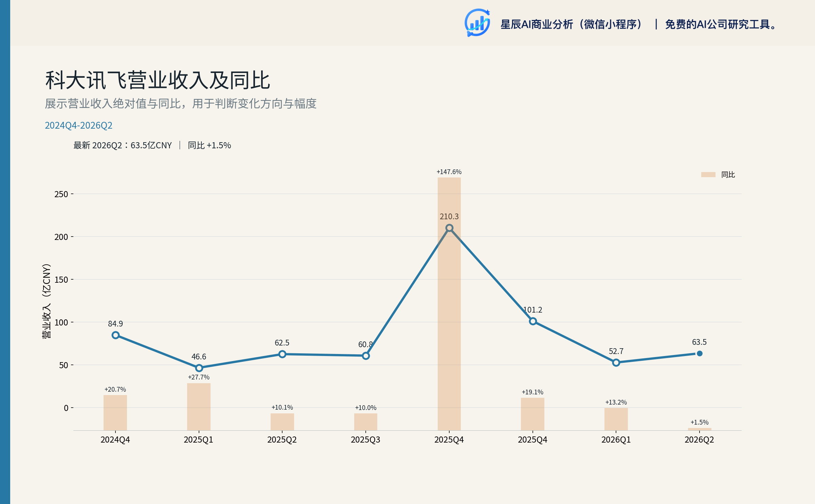
Task: Click the +20.7% percentage label
Action: 115,389
